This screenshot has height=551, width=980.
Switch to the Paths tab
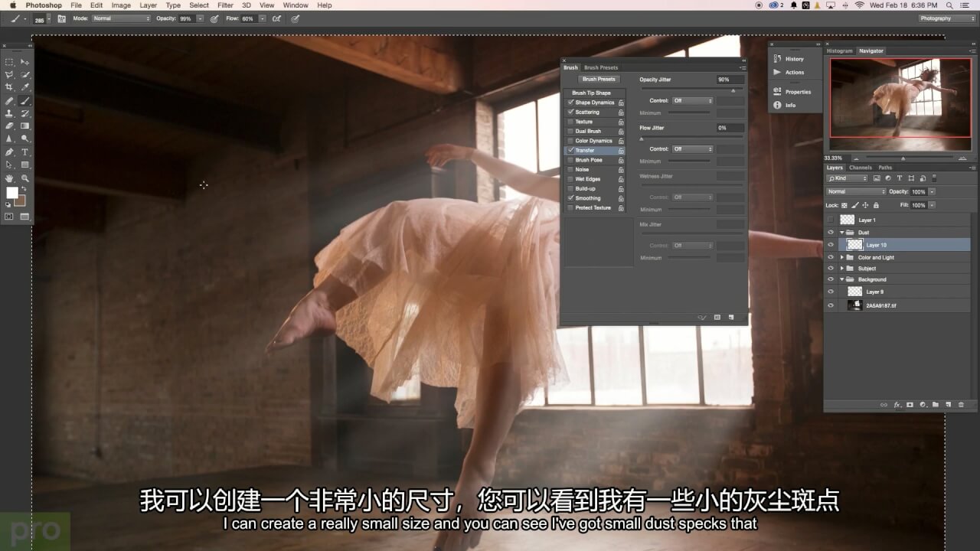(885, 168)
